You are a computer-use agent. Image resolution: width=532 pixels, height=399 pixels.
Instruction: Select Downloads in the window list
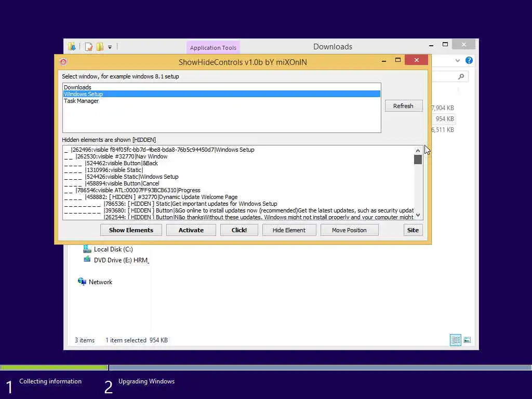(x=221, y=87)
